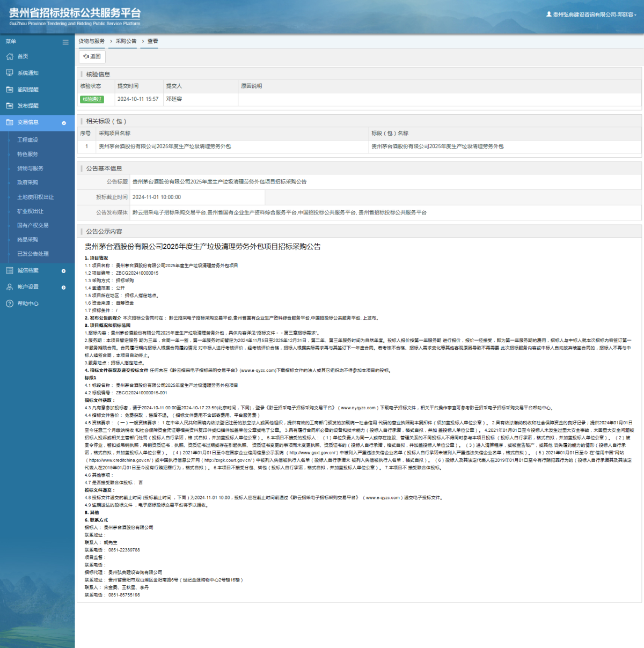
Task: Select 药品采购 in the sidebar
Action: point(28,240)
